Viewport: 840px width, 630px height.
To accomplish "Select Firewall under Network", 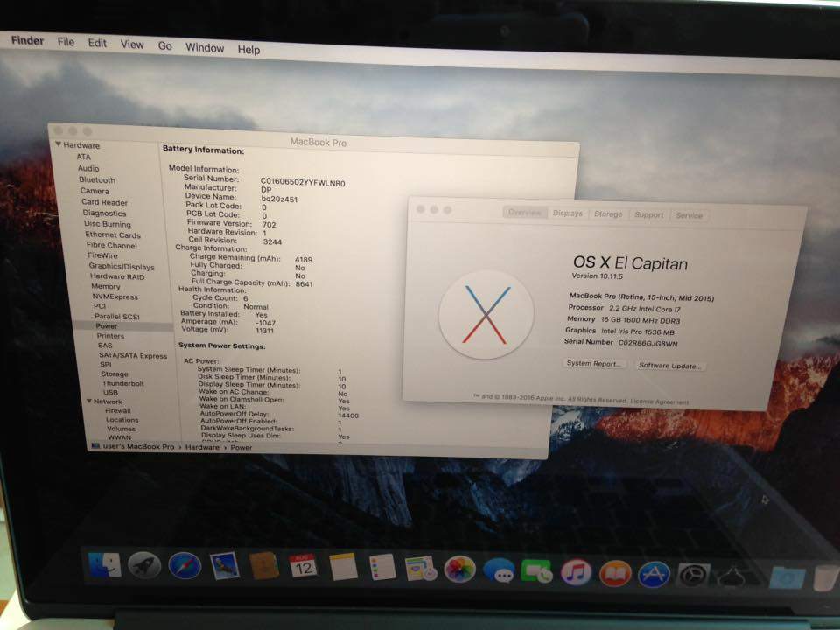I will pos(118,411).
